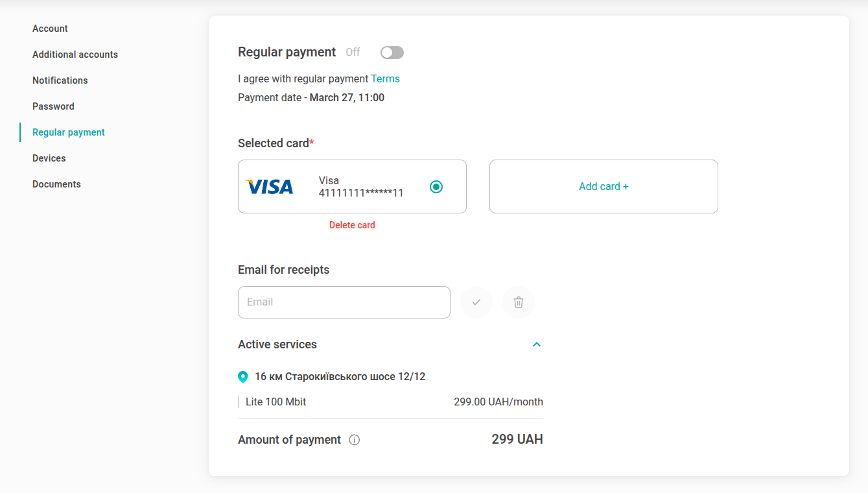Go to Additional accounts
The width and height of the screenshot is (868, 493).
click(75, 54)
